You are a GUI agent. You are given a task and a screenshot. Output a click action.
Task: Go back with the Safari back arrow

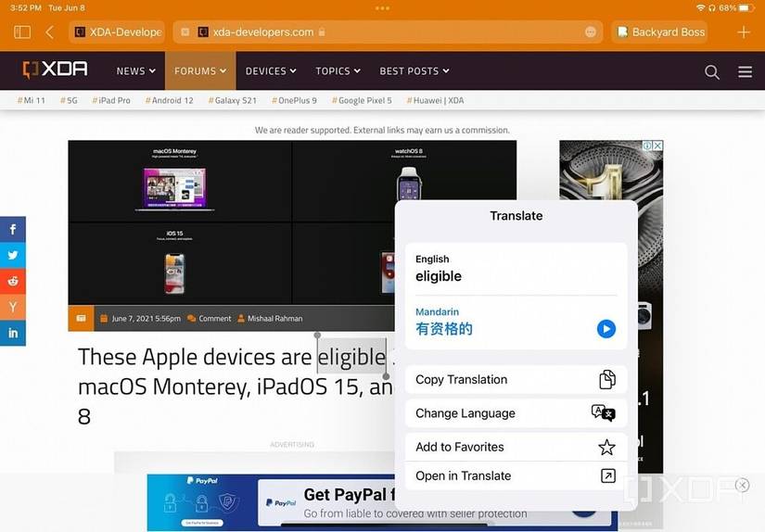[49, 32]
